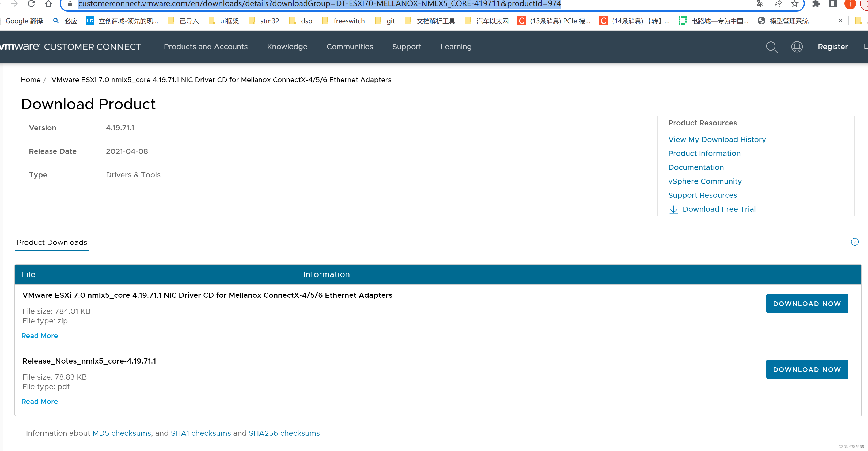Download the nmlx5_core driver zip file
Viewport: 868px width, 451px height.
point(807,303)
